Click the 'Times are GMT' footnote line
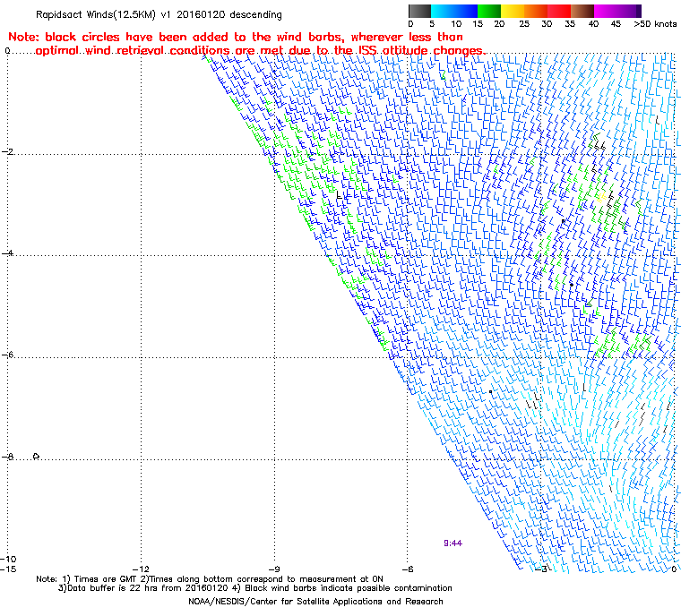This screenshot has width=681, height=616. point(210,579)
